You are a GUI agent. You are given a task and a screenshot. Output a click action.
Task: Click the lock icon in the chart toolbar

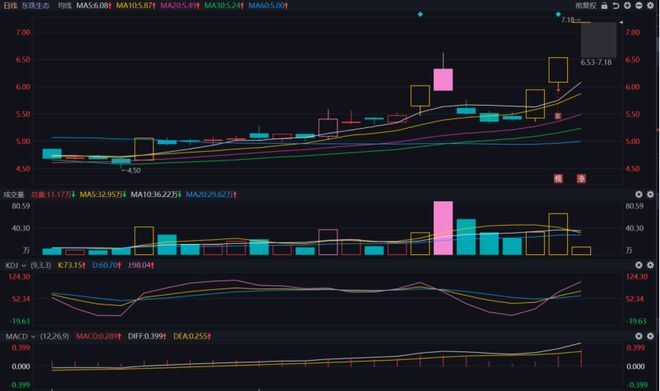pyautogui.click(x=604, y=5)
